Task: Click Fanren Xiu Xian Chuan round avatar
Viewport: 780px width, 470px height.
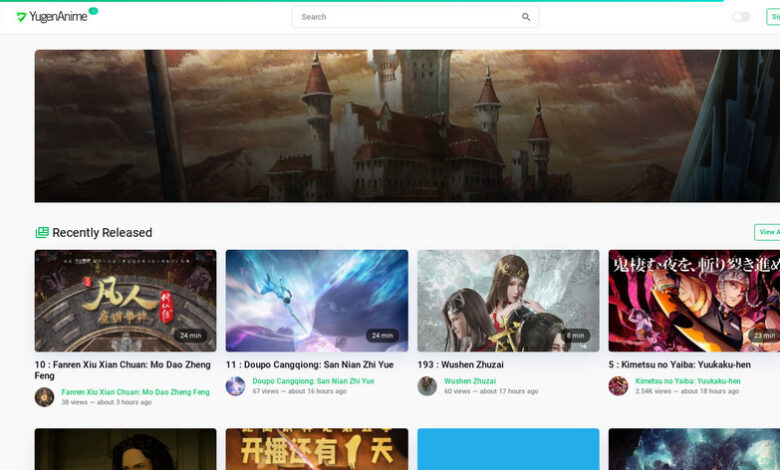Action: (x=44, y=397)
